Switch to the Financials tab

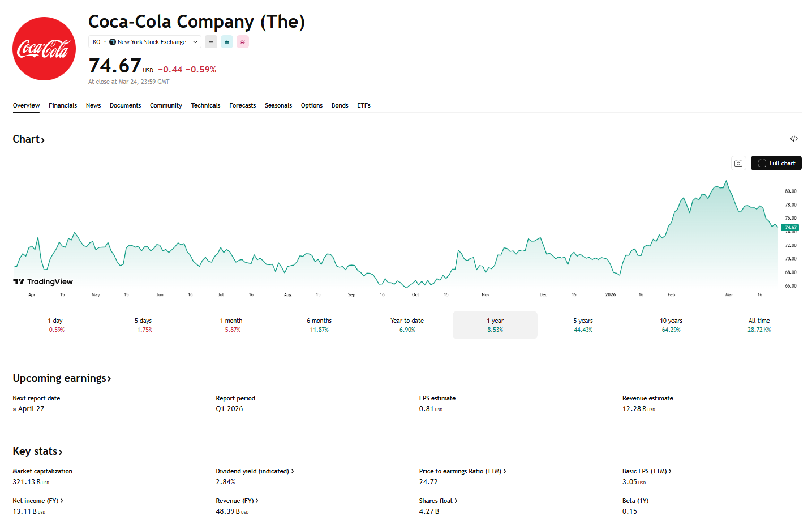[63, 106]
